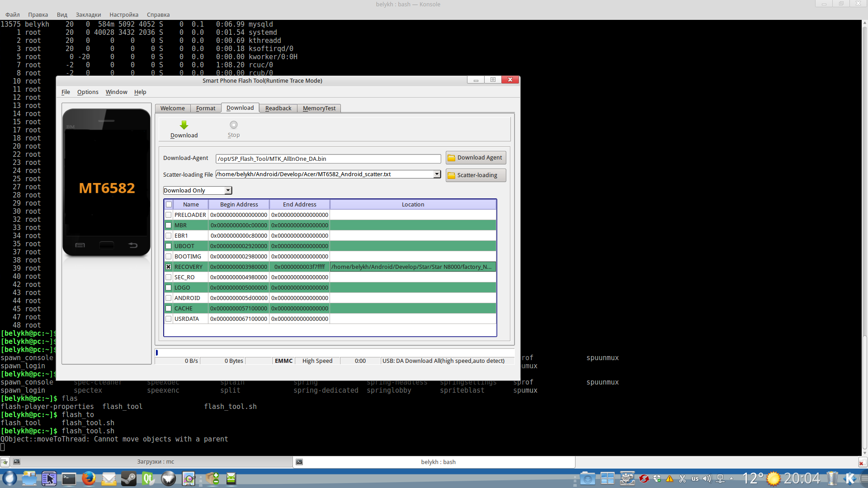This screenshot has height=488, width=868.
Task: Click the Dropbox tray icon
Action: [x=657, y=479]
